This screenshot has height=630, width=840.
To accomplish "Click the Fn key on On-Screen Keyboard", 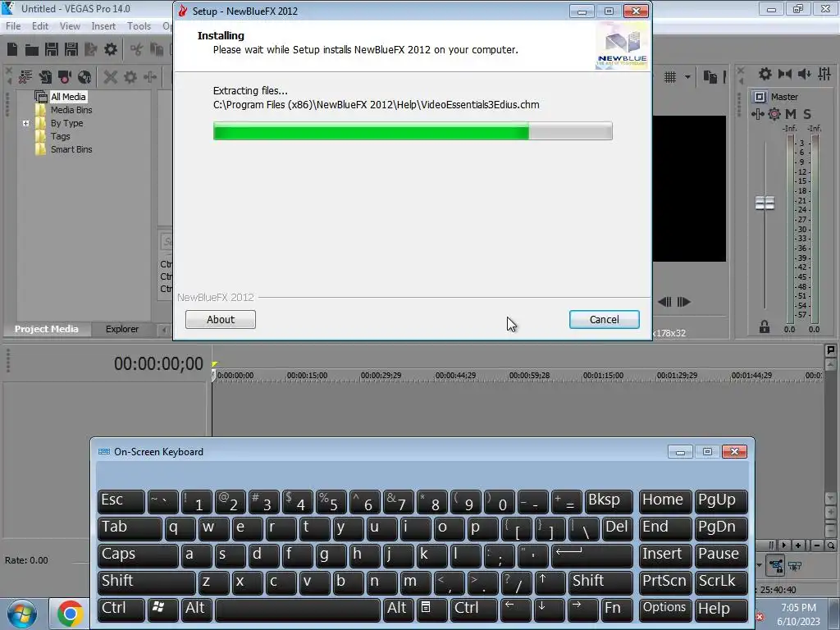I will [615, 609].
